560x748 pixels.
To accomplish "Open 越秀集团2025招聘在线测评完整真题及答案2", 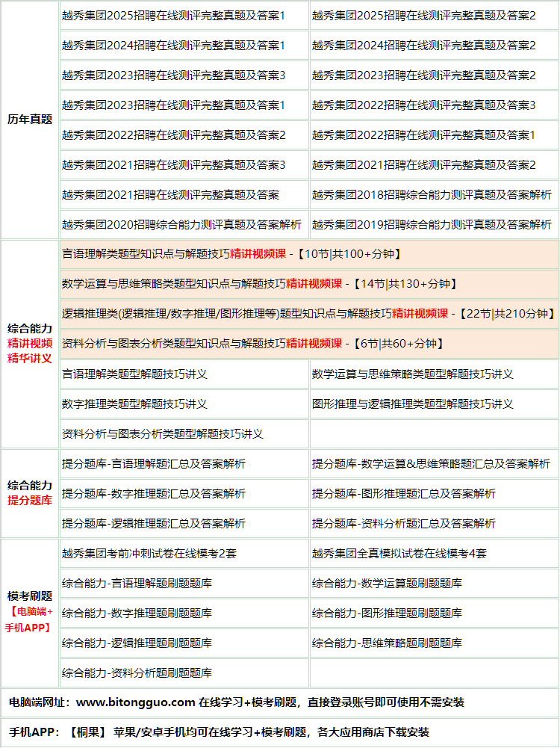I will [x=423, y=15].
